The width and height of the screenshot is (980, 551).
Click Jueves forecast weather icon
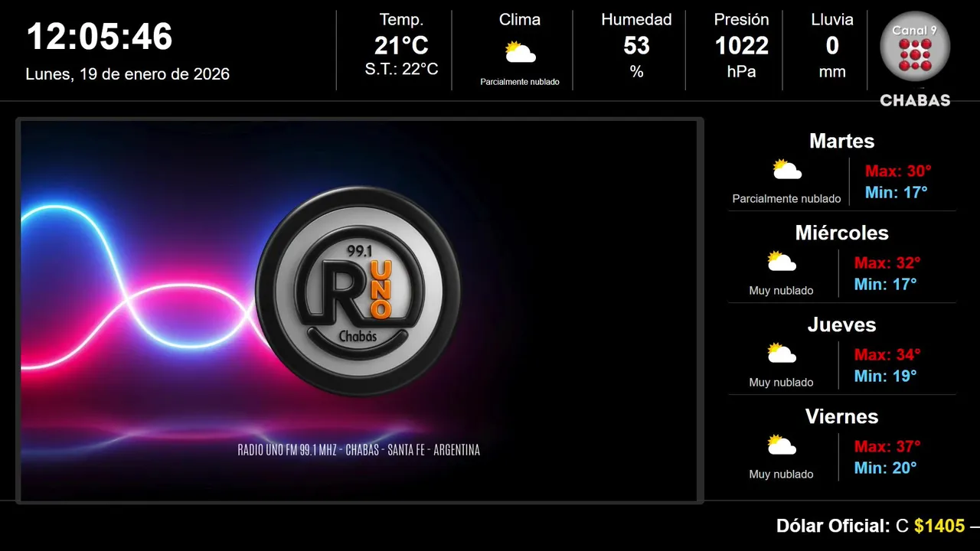pyautogui.click(x=781, y=353)
